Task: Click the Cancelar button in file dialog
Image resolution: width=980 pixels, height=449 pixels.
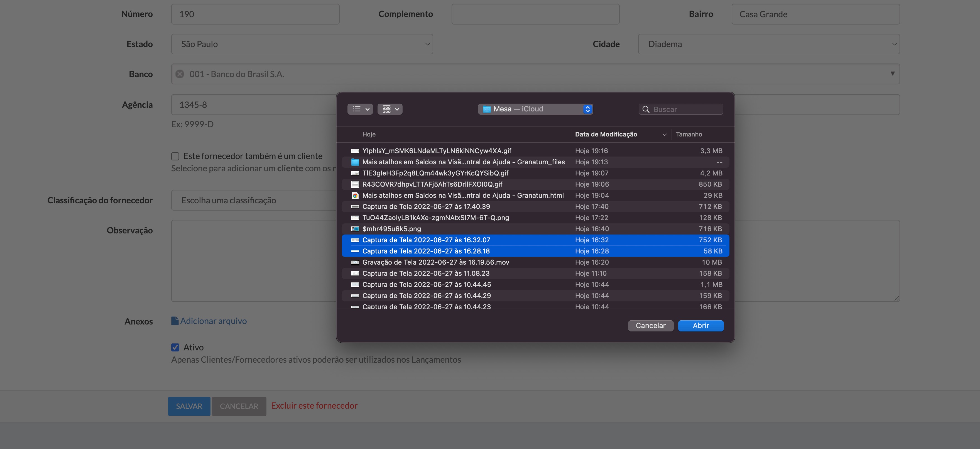Action: click(651, 326)
